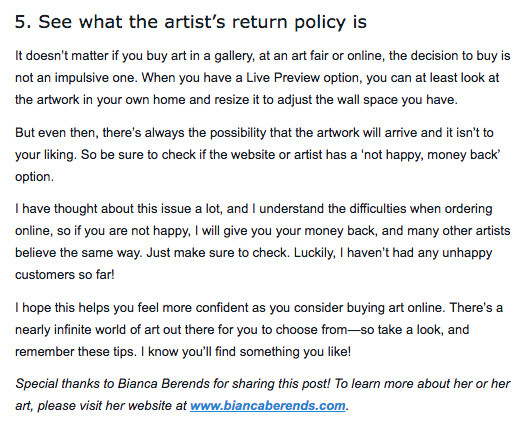Click the text 'remember these tips.'
522x423 pixels.
pos(76,352)
